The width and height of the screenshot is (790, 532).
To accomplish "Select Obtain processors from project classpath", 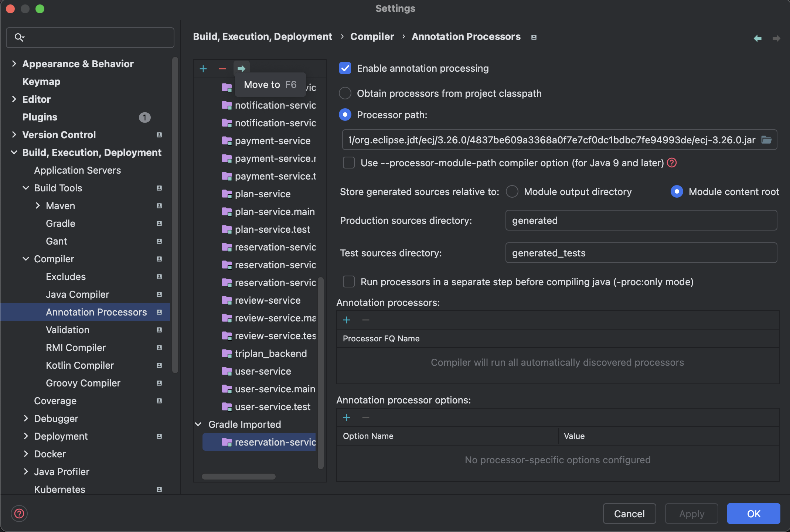I will 345,93.
